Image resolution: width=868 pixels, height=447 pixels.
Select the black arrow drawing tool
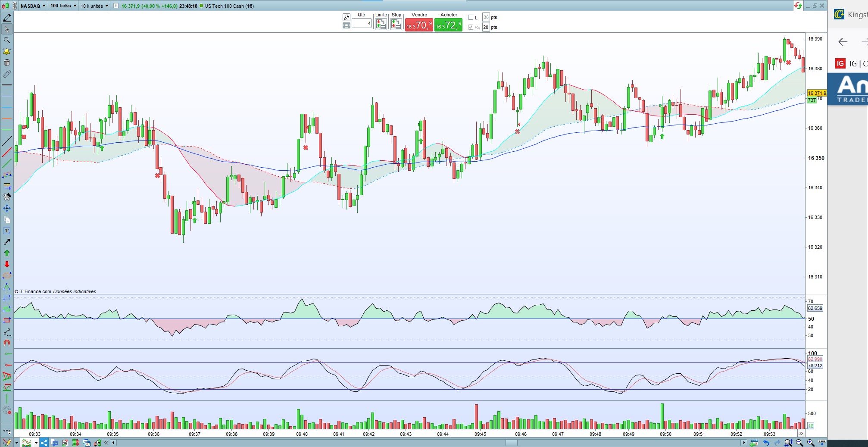7,242
